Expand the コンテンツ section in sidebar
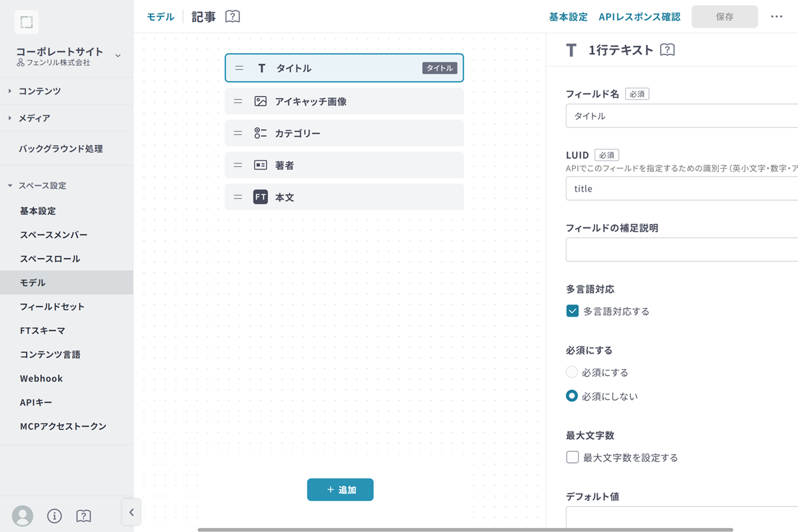This screenshot has width=798, height=532. [40, 91]
